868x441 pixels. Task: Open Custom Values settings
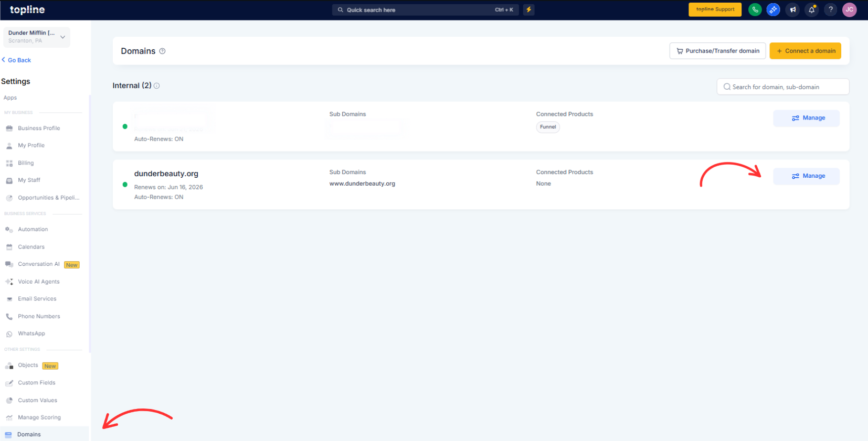(x=38, y=401)
